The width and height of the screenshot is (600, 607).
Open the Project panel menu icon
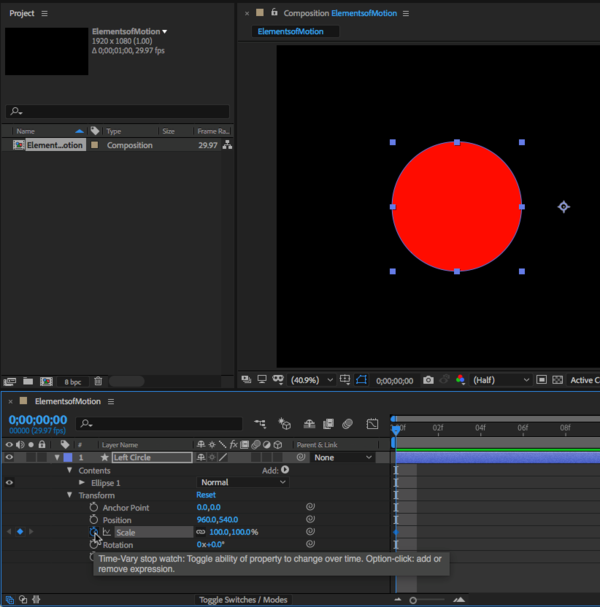point(45,13)
